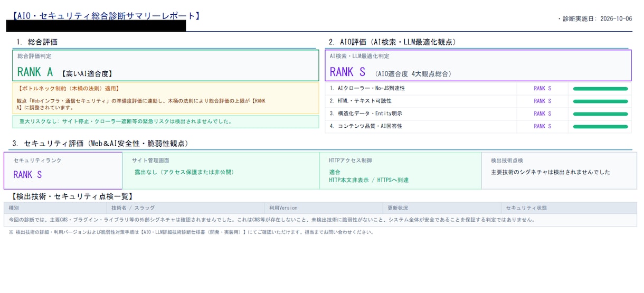Click RANK S in HTML・テキスト可読性 row
This screenshot has width=644, height=293.
pos(542,101)
